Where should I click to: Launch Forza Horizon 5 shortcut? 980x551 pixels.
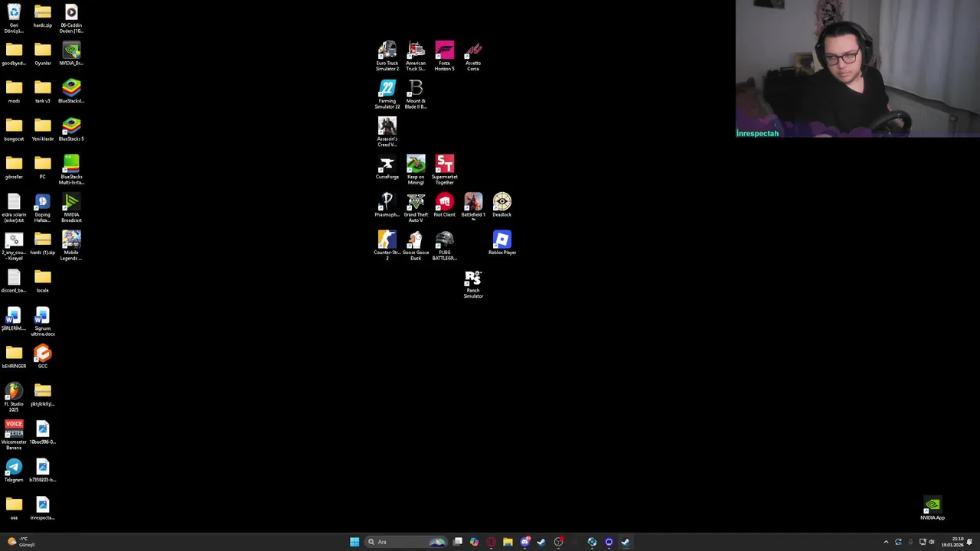coord(444,57)
